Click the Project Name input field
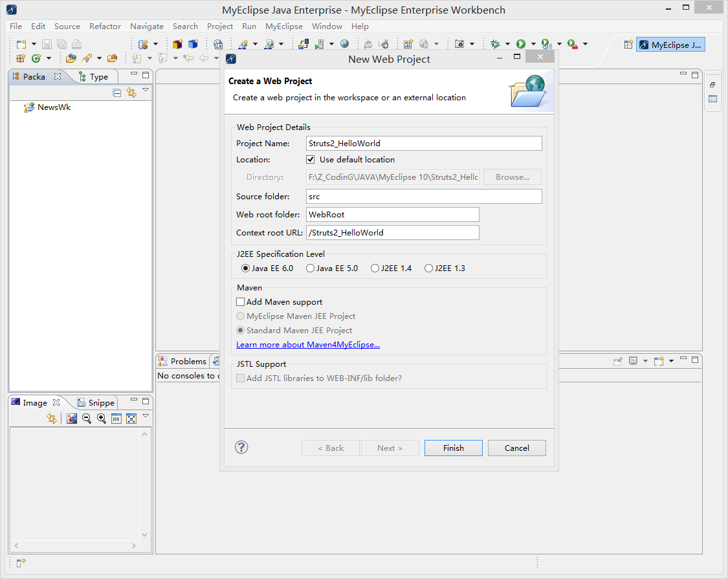 424,144
